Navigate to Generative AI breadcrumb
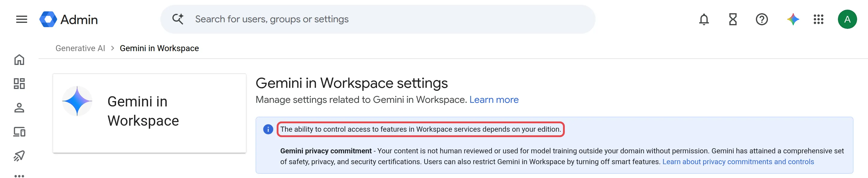The image size is (868, 178). click(80, 48)
